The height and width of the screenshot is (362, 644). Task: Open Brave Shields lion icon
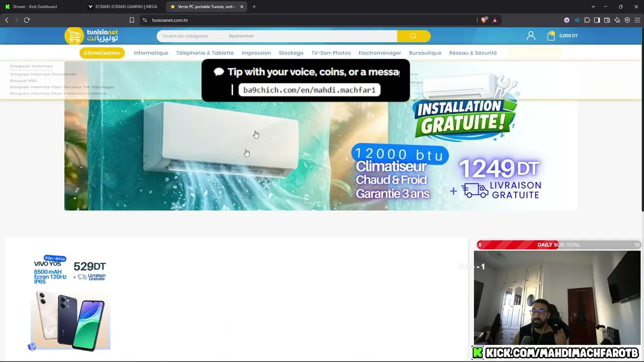tap(484, 20)
